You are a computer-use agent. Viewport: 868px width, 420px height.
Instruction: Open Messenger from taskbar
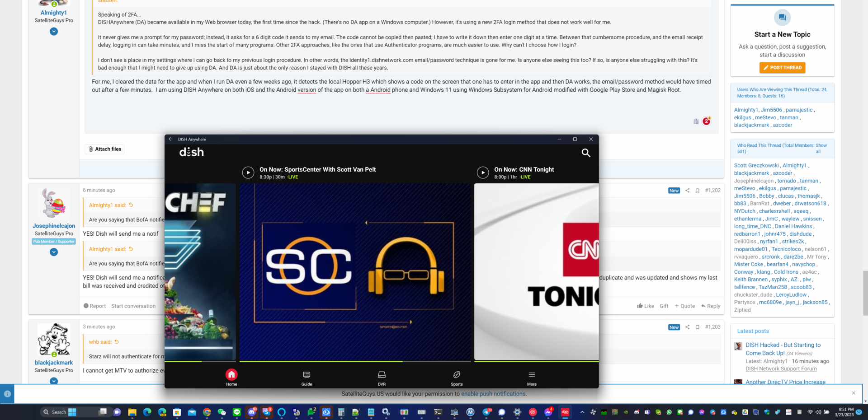[x=548, y=412]
